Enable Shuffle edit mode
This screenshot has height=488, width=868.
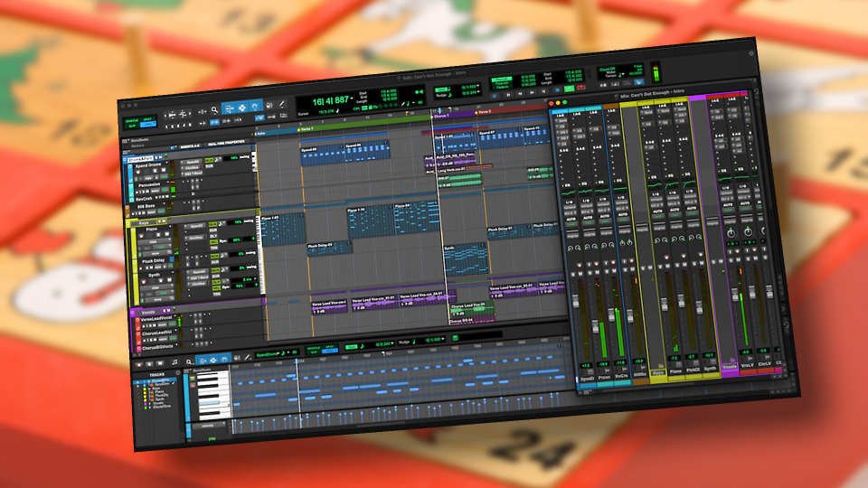tap(132, 121)
